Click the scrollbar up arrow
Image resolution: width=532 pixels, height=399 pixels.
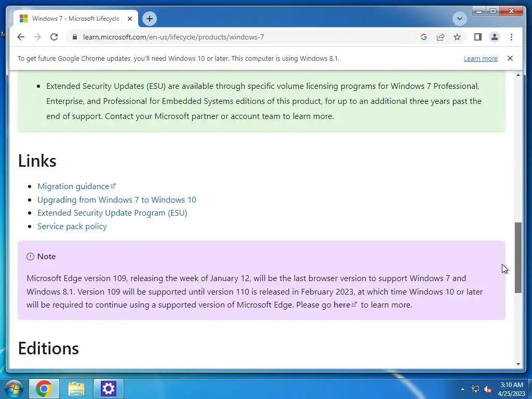pyautogui.click(x=518, y=75)
